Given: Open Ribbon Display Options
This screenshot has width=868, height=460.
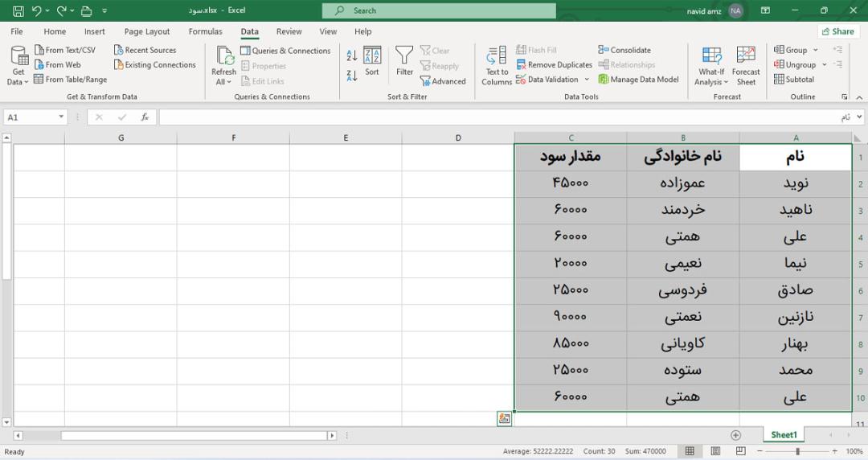Looking at the screenshot, I should [x=765, y=10].
